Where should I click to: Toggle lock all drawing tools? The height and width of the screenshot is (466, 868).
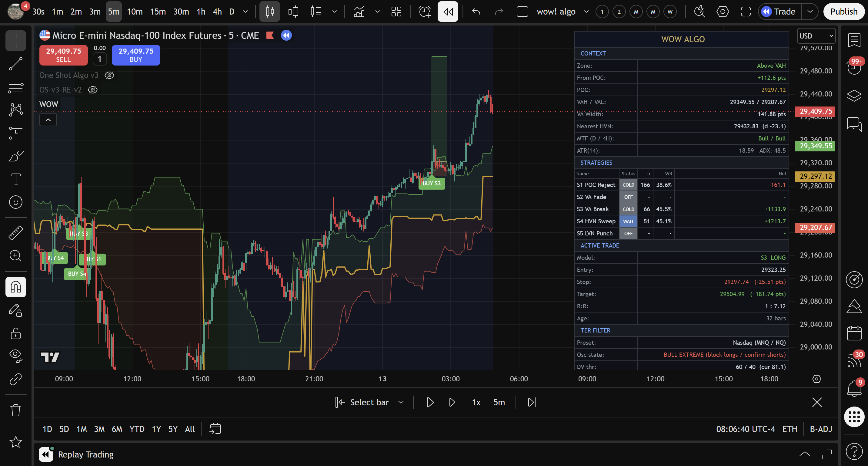15,333
